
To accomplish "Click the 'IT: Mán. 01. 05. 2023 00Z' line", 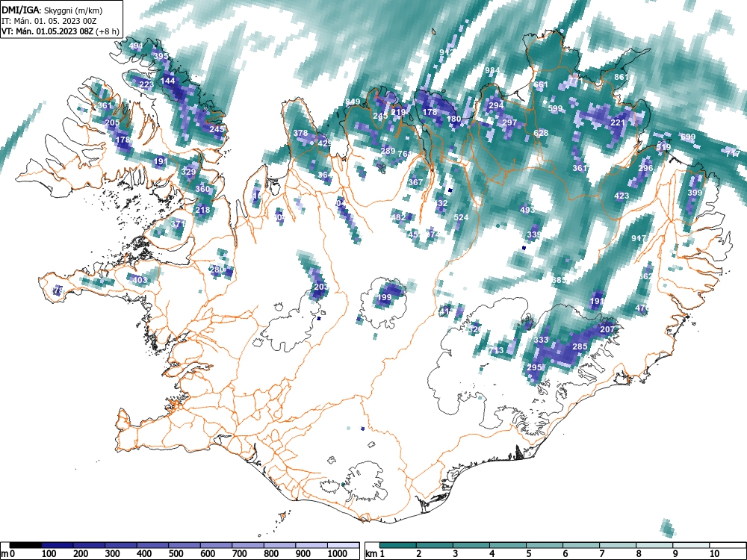I will pos(49,21).
